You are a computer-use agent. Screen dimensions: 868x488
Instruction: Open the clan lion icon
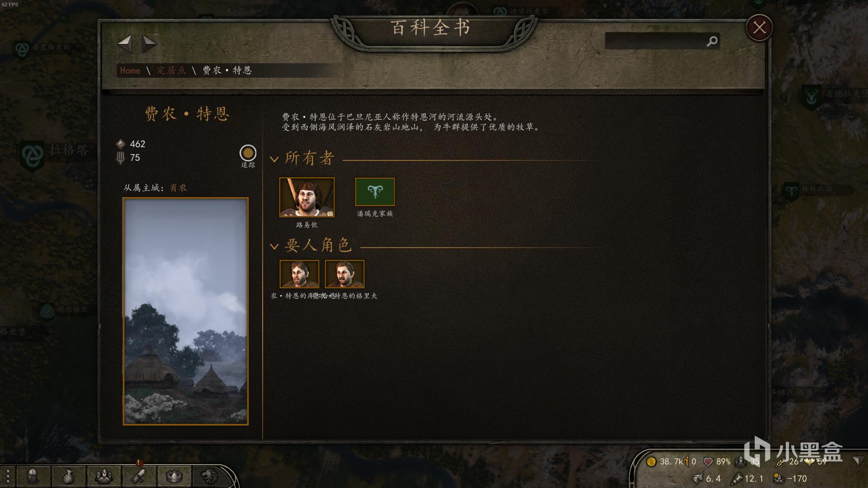[x=209, y=476]
